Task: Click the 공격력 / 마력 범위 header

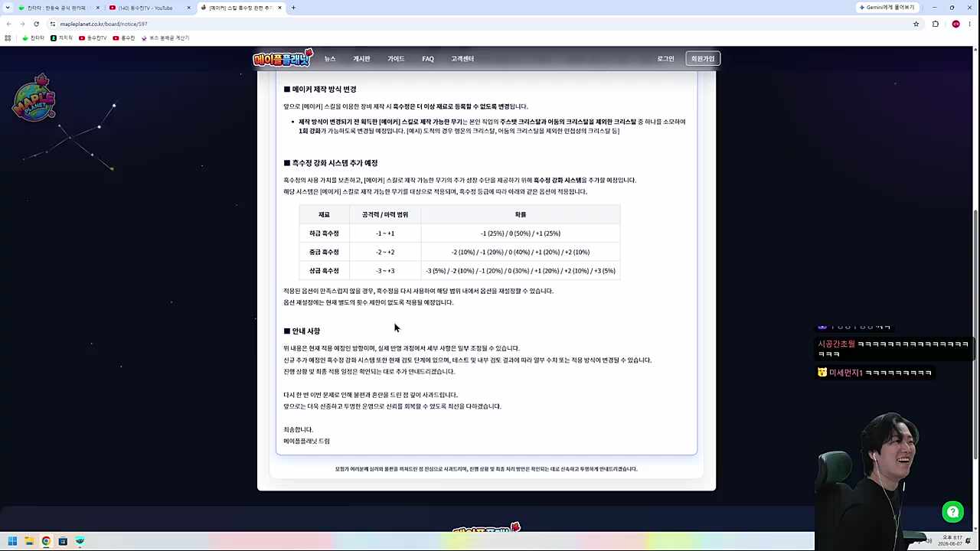Action: click(385, 215)
